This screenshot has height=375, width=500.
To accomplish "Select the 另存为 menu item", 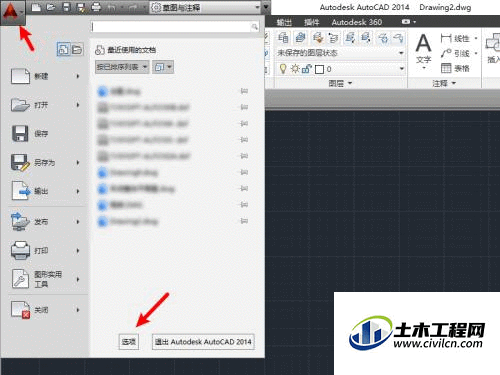I will point(46,162).
